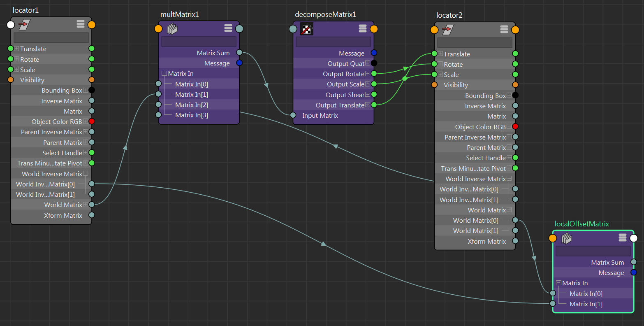Click the multMatrix icon on multMatrix1 header
Image resolution: width=644 pixels, height=326 pixels.
[x=172, y=28]
